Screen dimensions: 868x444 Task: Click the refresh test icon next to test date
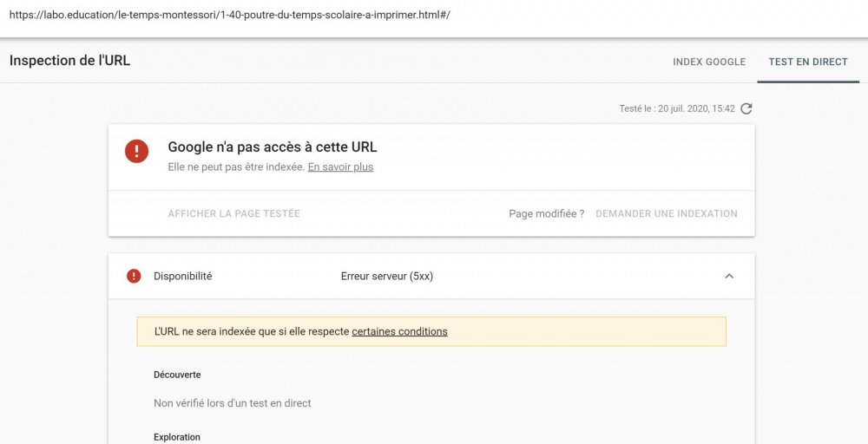coord(746,108)
